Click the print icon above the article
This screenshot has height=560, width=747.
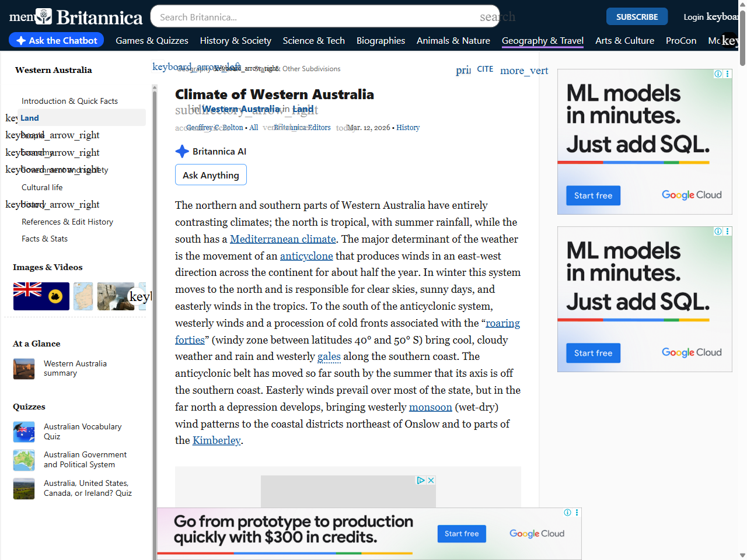point(462,69)
